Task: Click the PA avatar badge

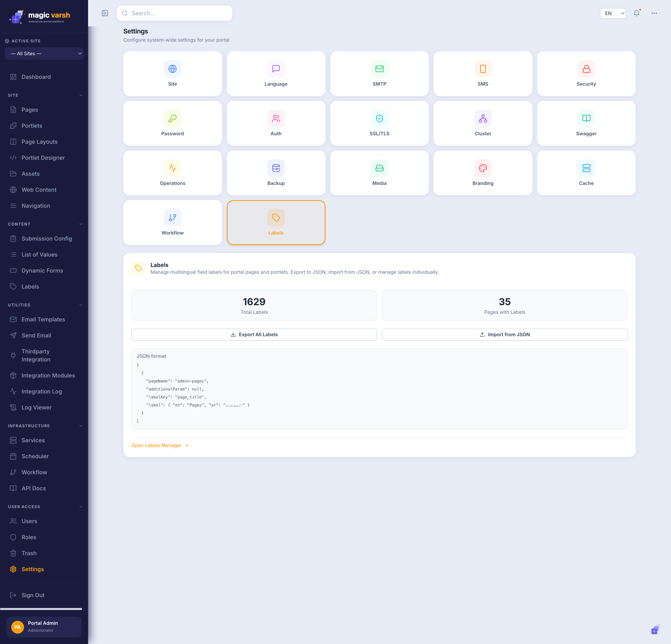Action: [17, 627]
